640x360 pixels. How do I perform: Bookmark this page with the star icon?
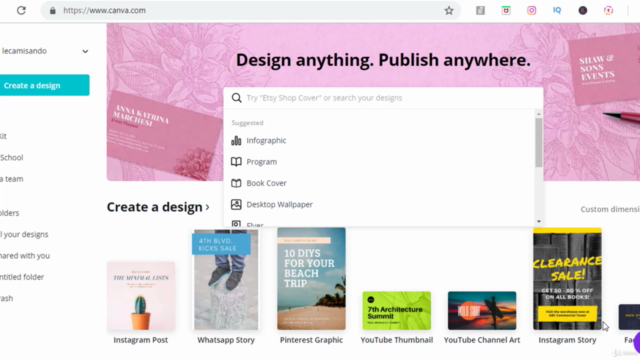pyautogui.click(x=449, y=11)
